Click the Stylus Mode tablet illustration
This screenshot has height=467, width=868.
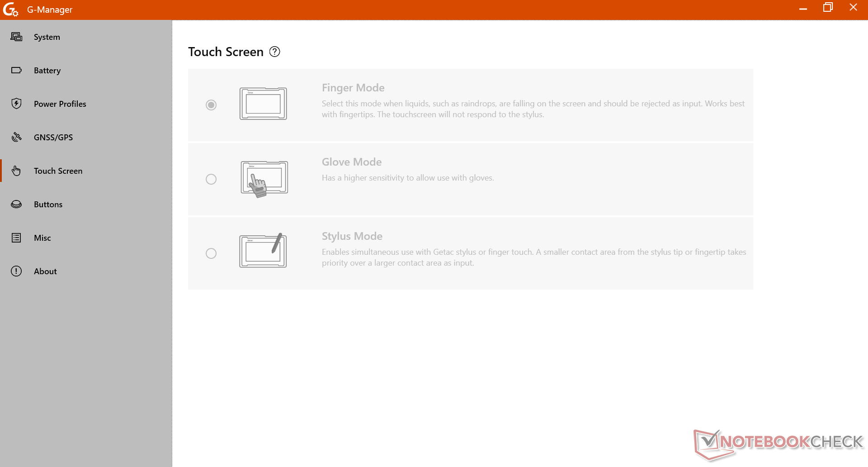pos(263,250)
